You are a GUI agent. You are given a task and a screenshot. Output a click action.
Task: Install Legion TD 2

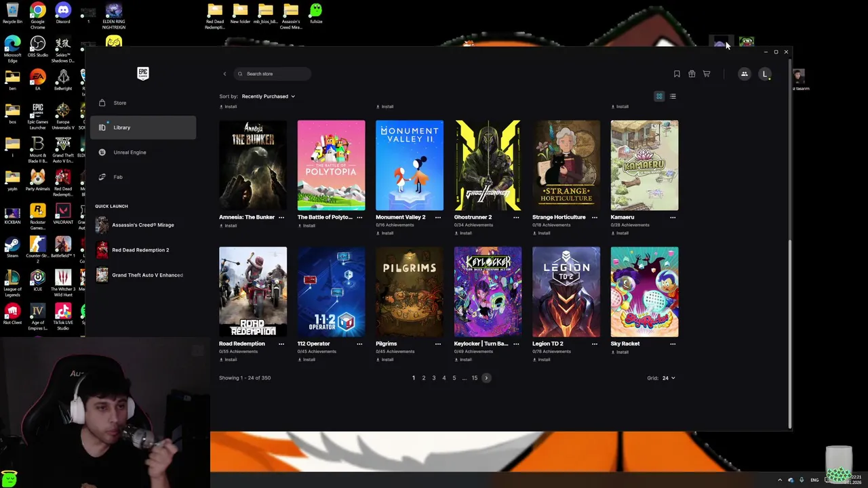[x=542, y=360]
